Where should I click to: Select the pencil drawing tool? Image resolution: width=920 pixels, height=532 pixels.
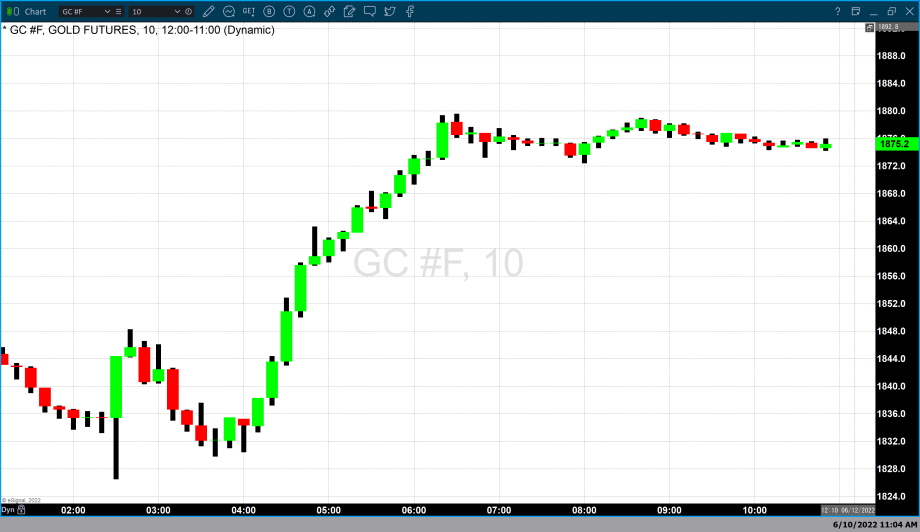[208, 11]
